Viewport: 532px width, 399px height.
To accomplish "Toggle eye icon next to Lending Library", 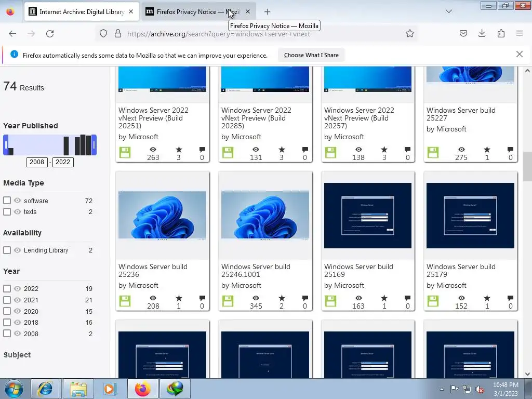I will [17, 250].
